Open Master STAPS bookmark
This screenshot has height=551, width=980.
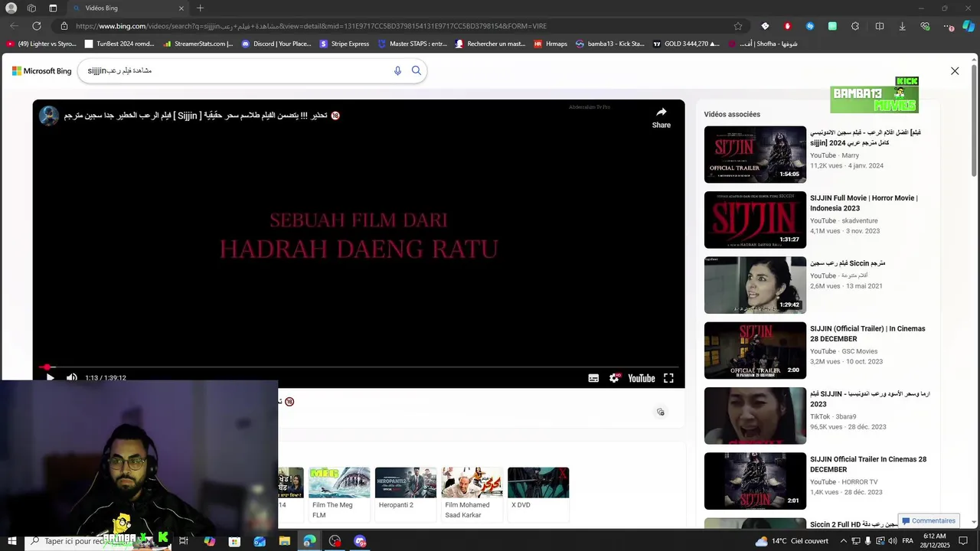click(x=413, y=44)
